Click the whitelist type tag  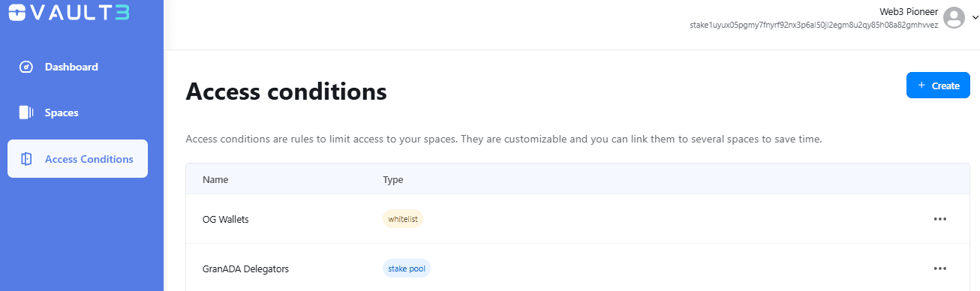pos(404,219)
